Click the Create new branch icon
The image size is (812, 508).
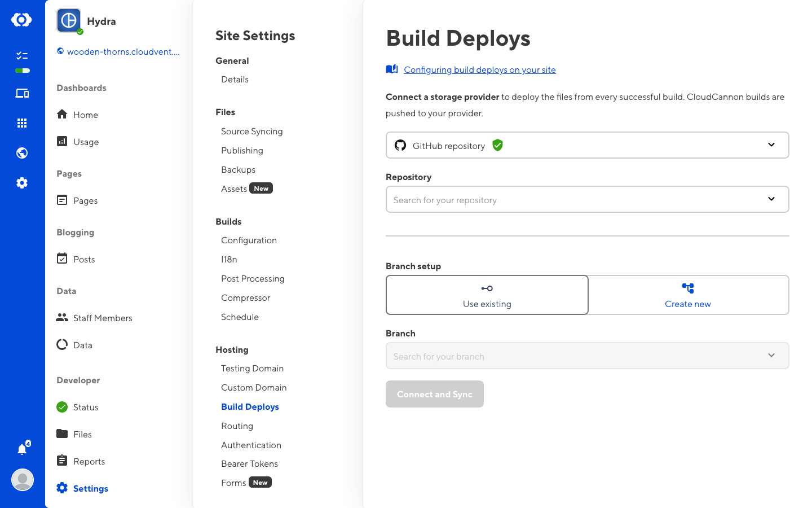688,288
